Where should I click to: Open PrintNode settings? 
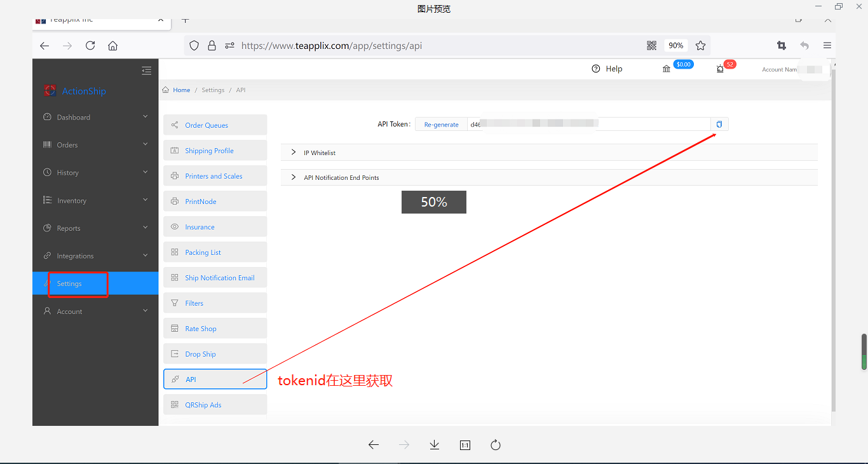[215, 201]
